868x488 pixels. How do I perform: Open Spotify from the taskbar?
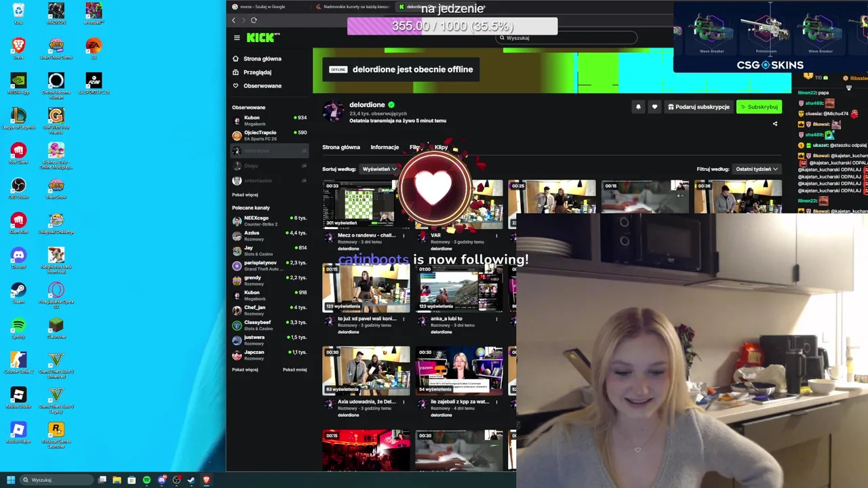[x=146, y=480]
